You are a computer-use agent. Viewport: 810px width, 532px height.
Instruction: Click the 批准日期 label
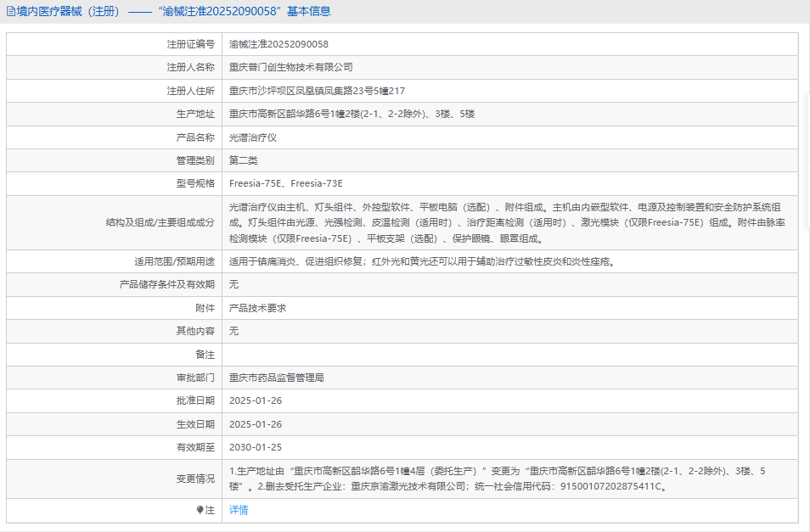point(195,401)
